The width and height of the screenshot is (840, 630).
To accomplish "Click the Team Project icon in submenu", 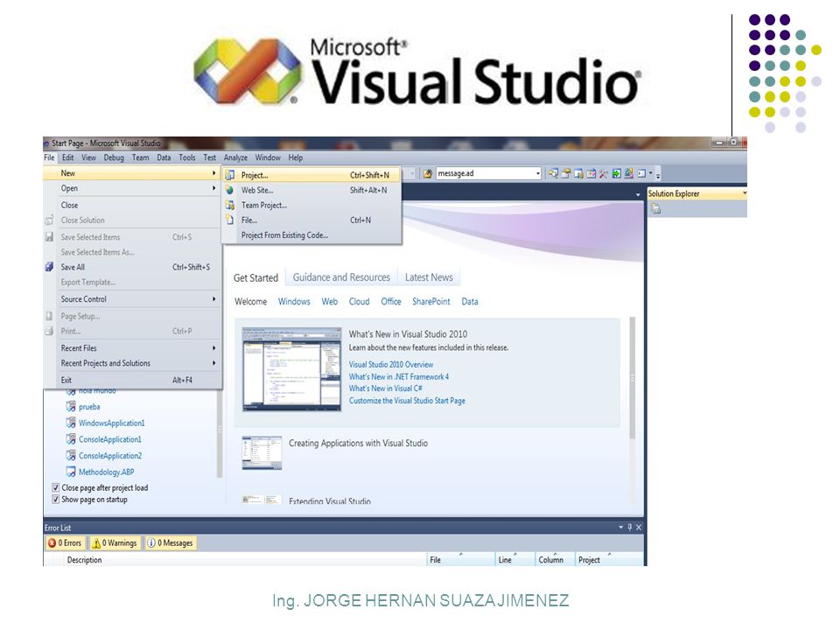I will 230,205.
